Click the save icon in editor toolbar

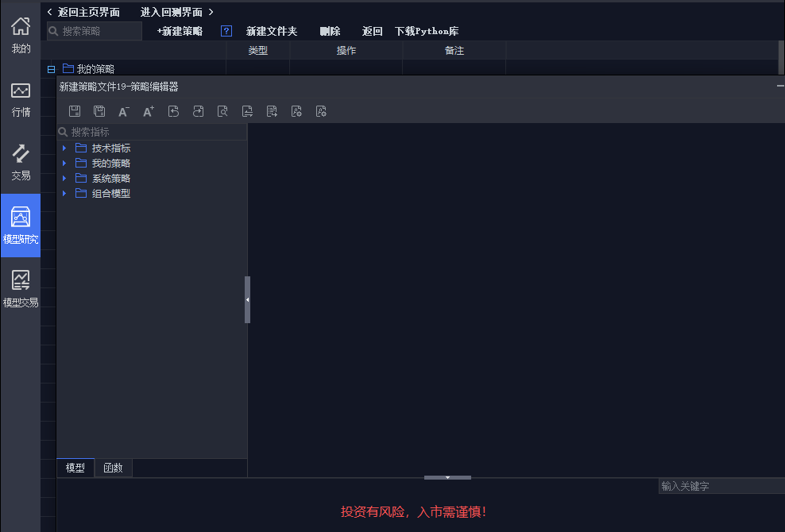75,111
